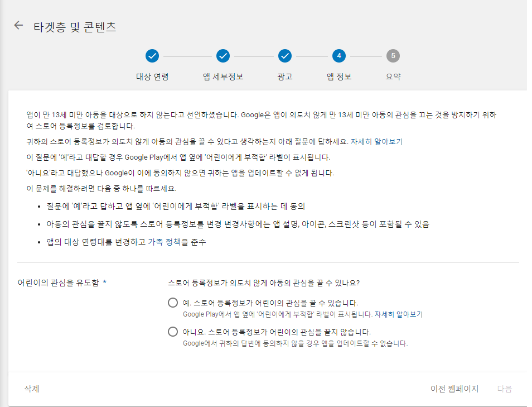This screenshot has width=532, height=407.
Task: Select the step 4 circle for 앱 정보
Action: [x=338, y=56]
